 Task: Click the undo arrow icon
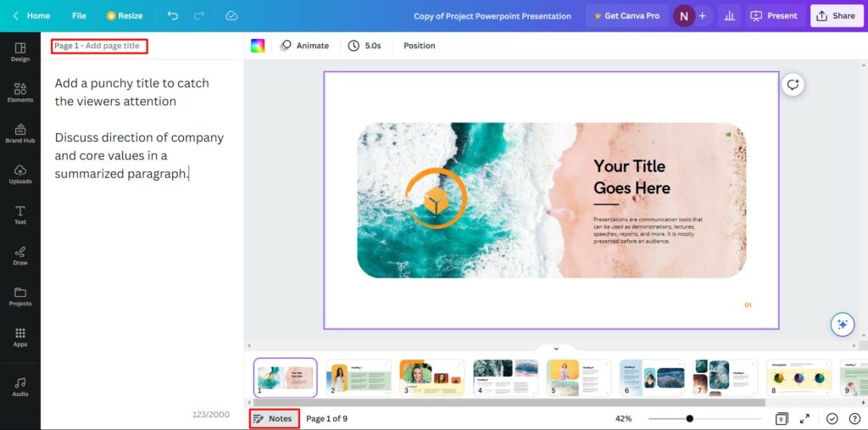[173, 15]
